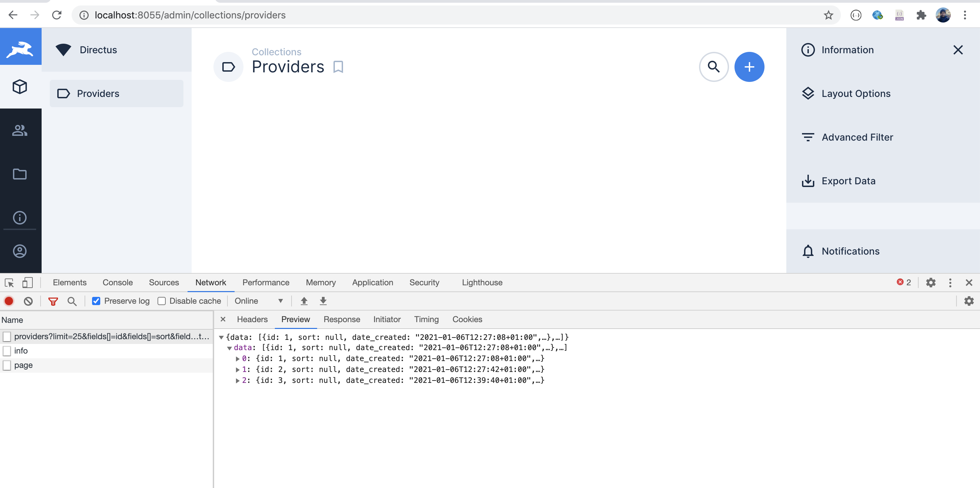Click the import HAR upload arrow
The width and height of the screenshot is (980, 488).
[x=304, y=301]
